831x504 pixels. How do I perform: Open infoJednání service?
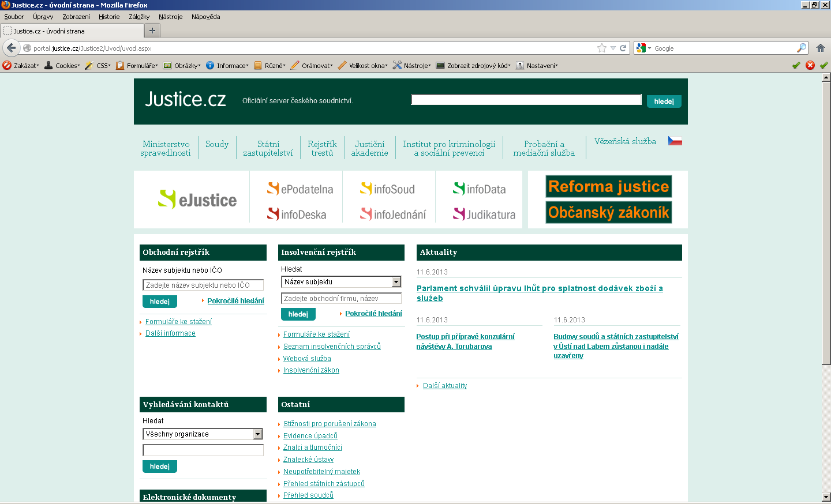pyautogui.click(x=393, y=214)
